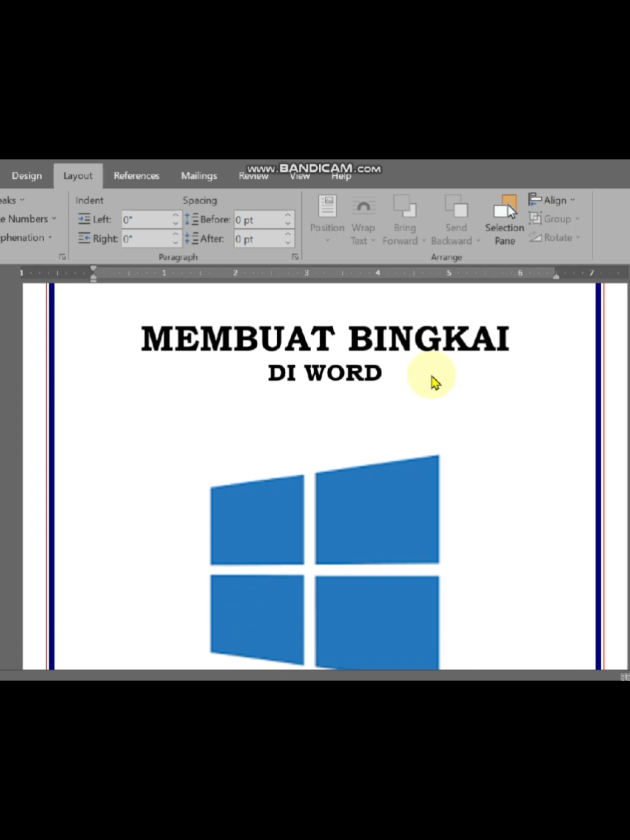Expand the Hyphenation options
Screen dimensions: 630x840
click(25, 238)
